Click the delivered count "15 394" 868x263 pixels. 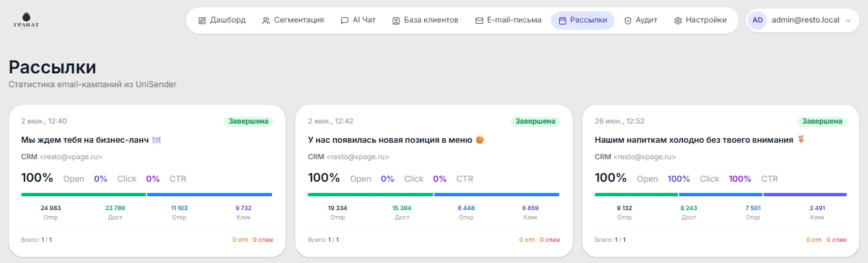tap(402, 208)
